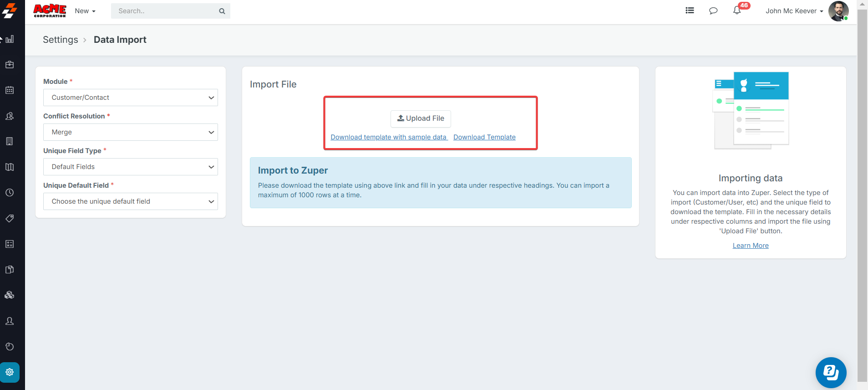Open the price tag icon in sidebar

[x=10, y=218]
